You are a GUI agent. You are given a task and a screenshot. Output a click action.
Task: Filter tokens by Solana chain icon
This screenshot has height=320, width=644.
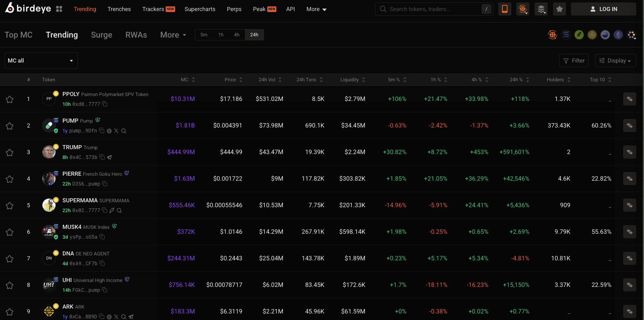[566, 35]
